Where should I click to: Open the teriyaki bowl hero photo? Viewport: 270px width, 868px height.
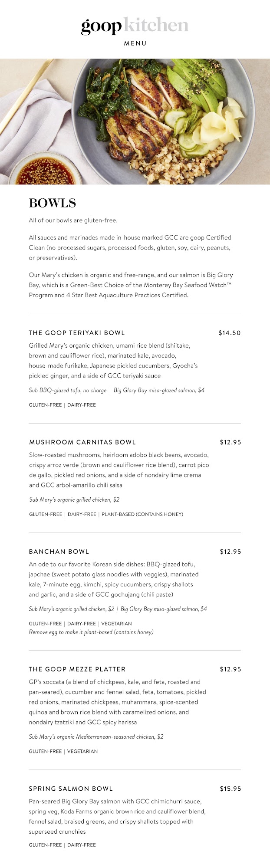click(x=135, y=122)
